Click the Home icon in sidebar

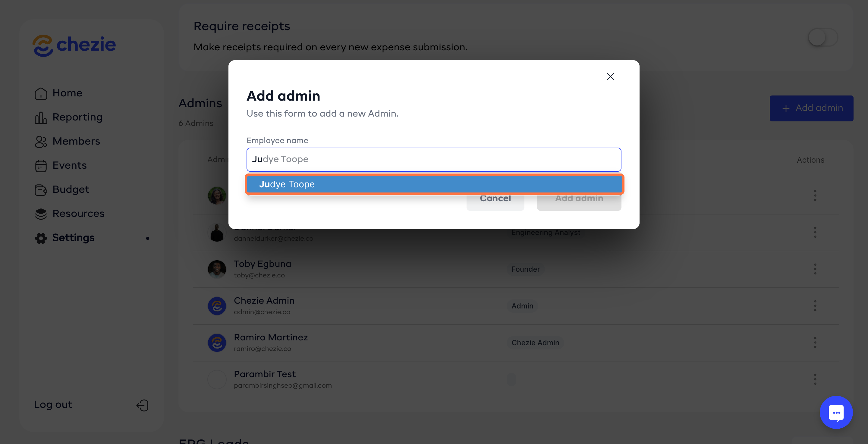click(41, 93)
